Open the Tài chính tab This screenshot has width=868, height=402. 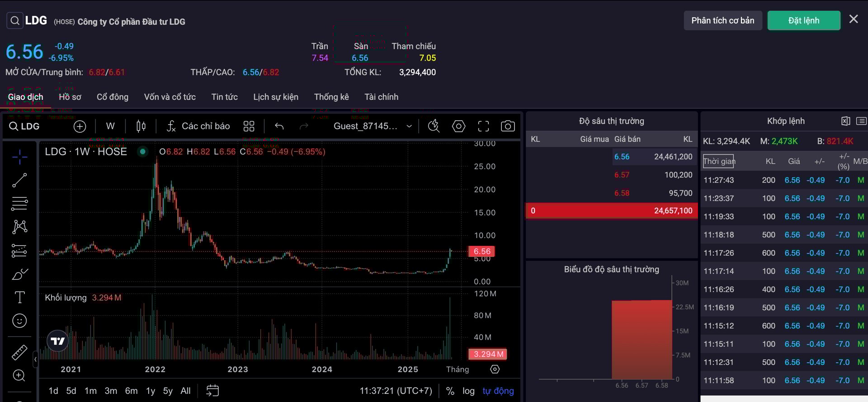(381, 97)
